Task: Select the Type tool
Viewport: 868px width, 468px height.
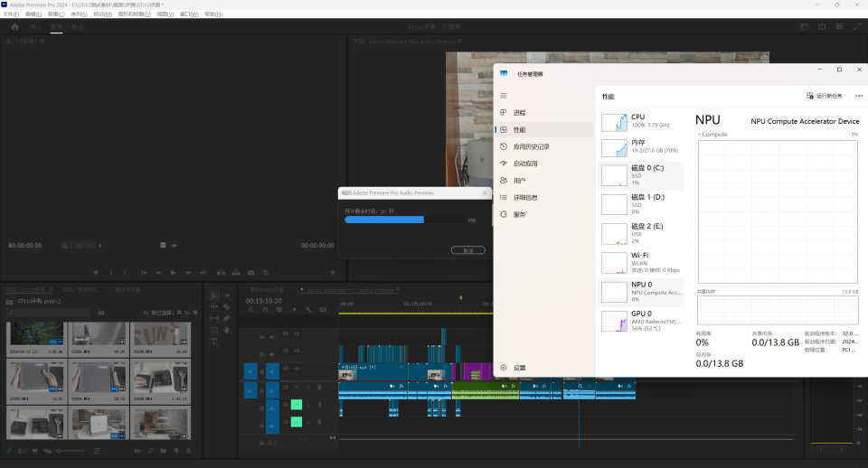Action: click(x=213, y=342)
